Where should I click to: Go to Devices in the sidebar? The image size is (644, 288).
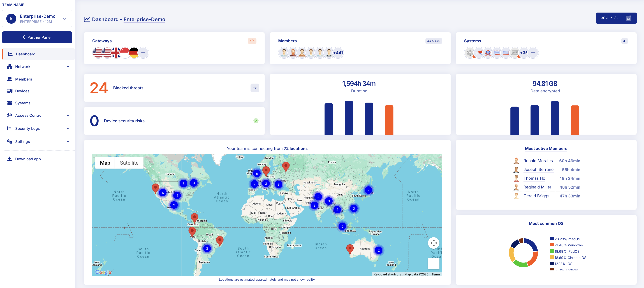pyautogui.click(x=22, y=91)
